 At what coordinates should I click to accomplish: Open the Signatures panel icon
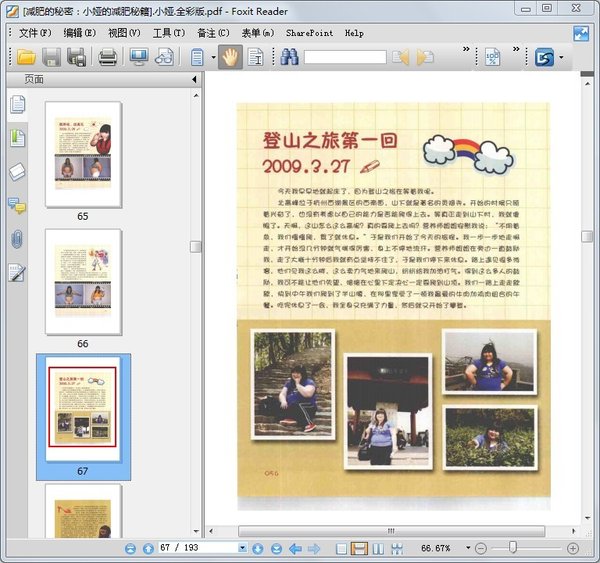[17, 272]
